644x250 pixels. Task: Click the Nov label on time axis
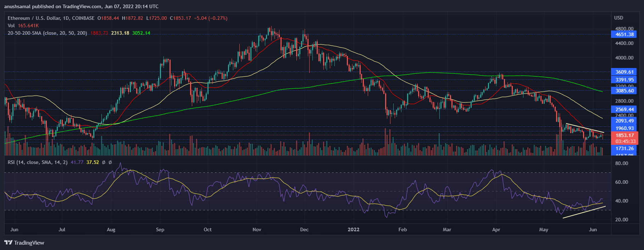tap(257, 229)
